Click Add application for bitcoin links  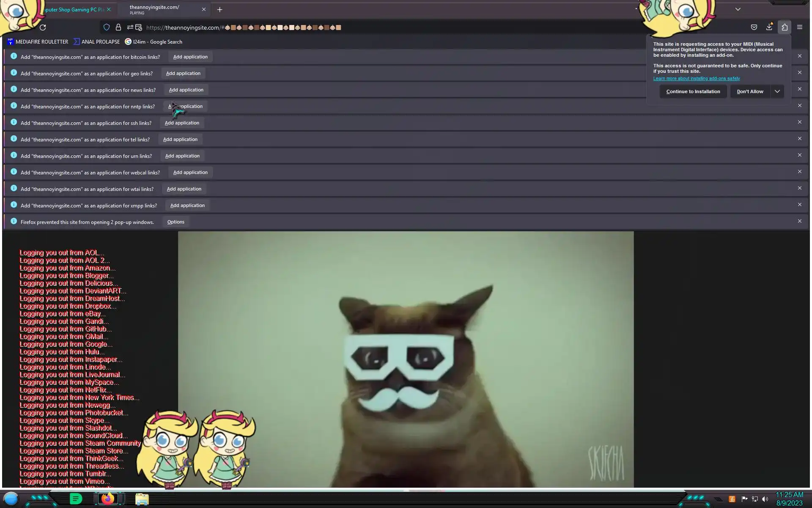coord(190,57)
